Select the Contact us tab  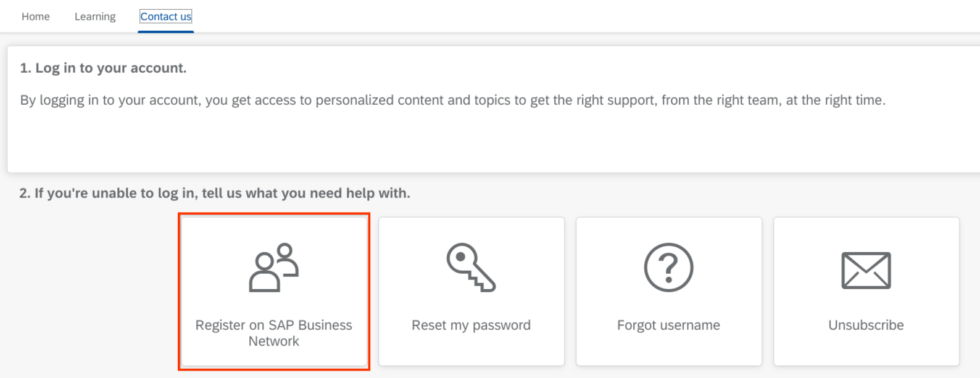[x=165, y=17]
